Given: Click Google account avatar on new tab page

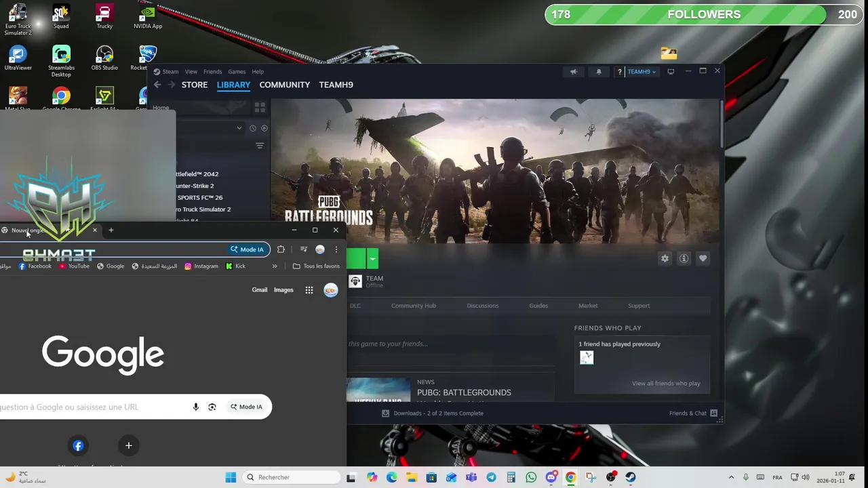Looking at the screenshot, I should [x=331, y=290].
